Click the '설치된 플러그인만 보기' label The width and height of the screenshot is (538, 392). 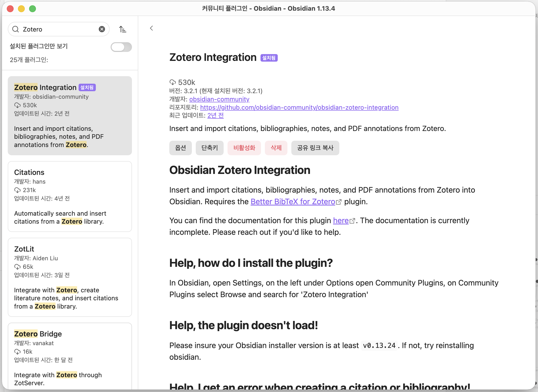click(39, 46)
